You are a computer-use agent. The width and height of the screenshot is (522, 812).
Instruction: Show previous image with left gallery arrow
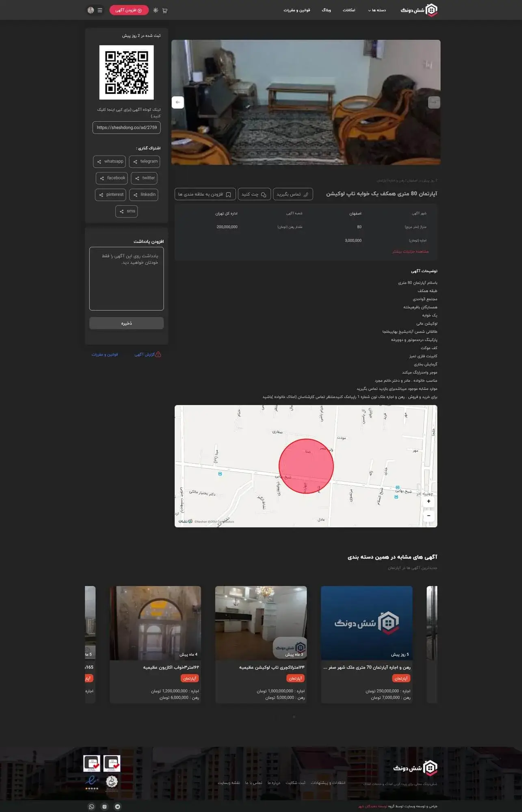[x=178, y=102]
